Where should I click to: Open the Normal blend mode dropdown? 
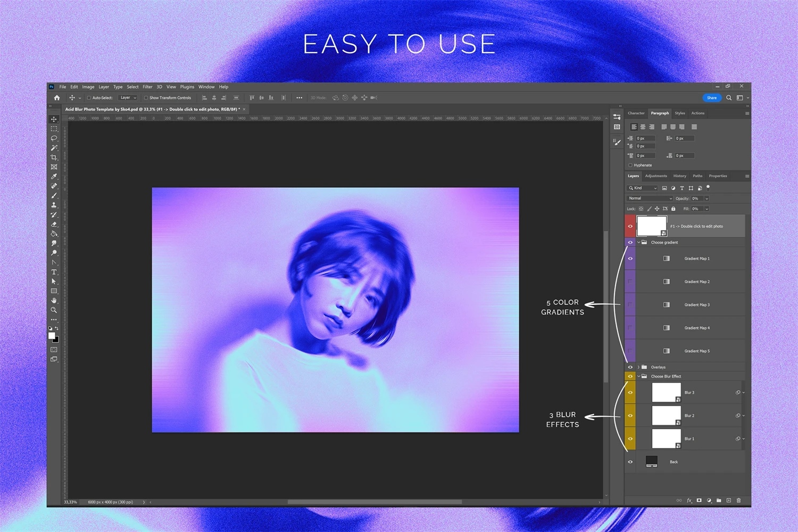click(650, 198)
